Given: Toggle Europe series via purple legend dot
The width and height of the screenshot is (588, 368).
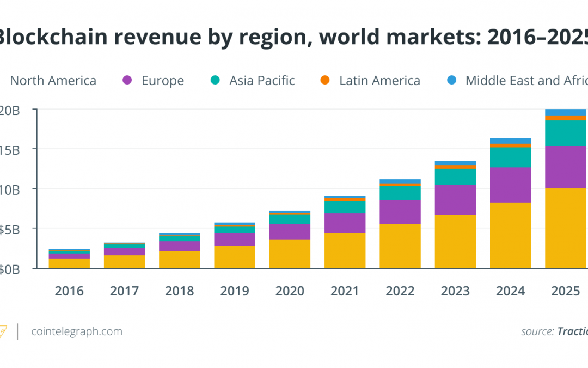Looking at the screenshot, I should 127,80.
